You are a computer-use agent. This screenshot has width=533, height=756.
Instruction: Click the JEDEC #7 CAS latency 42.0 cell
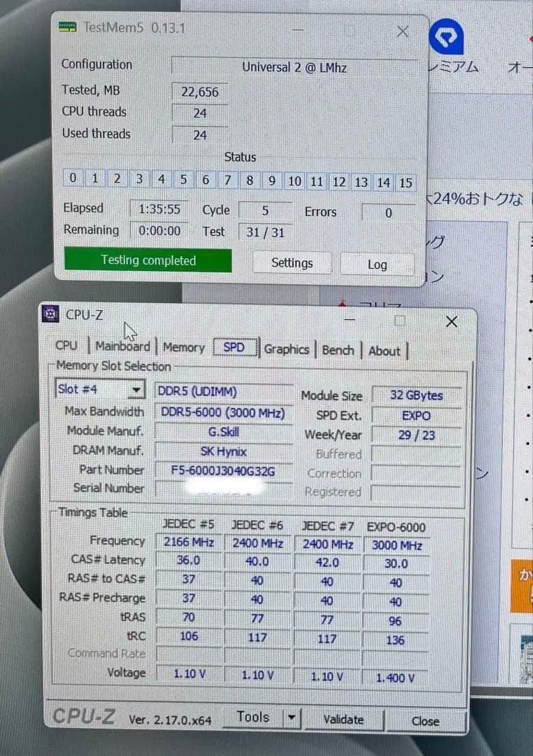pos(327,563)
